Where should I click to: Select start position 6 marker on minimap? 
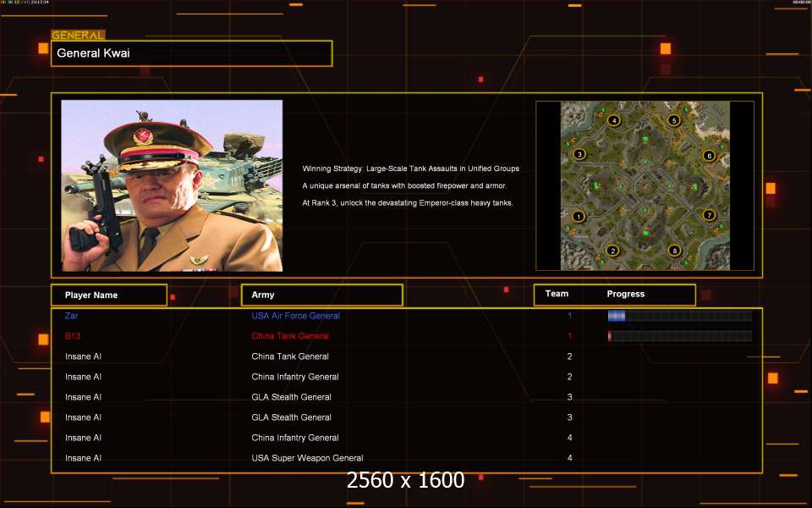(709, 155)
